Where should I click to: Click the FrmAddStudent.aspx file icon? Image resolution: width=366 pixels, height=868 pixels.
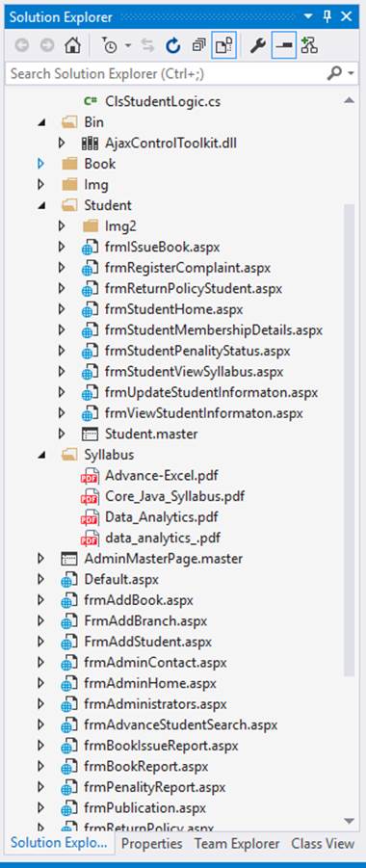tap(68, 642)
